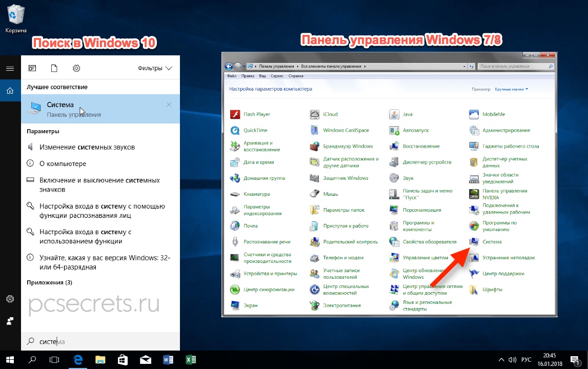The image size is (588, 369).
Task: Open Java item in Control Panel
Action: (401, 114)
